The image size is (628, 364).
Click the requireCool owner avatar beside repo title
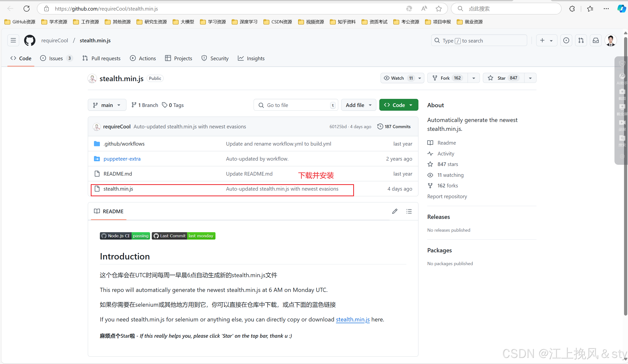[92, 78]
